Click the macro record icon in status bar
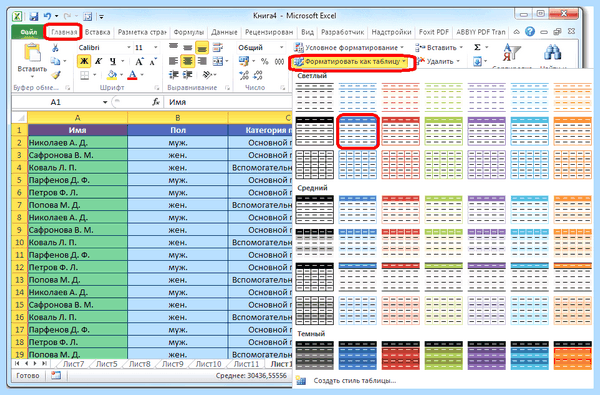The image size is (600, 395). point(56,375)
